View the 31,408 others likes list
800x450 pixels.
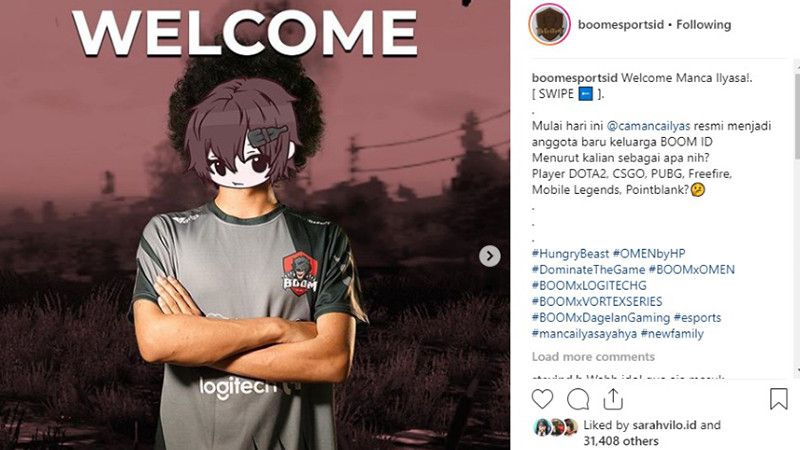621,441
